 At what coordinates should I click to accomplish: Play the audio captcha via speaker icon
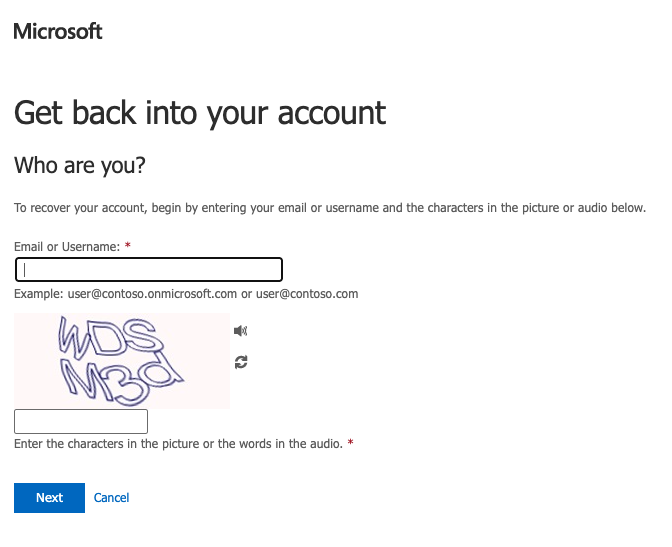(x=240, y=331)
